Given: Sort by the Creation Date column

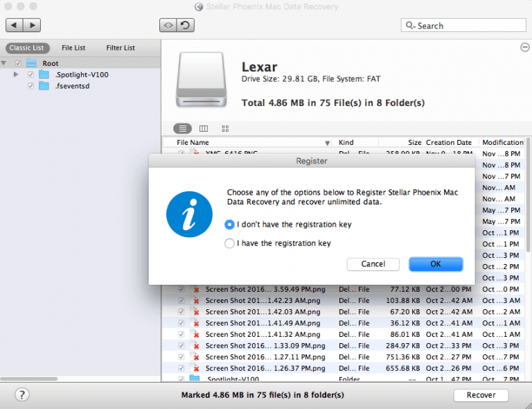Looking at the screenshot, I should click(449, 143).
